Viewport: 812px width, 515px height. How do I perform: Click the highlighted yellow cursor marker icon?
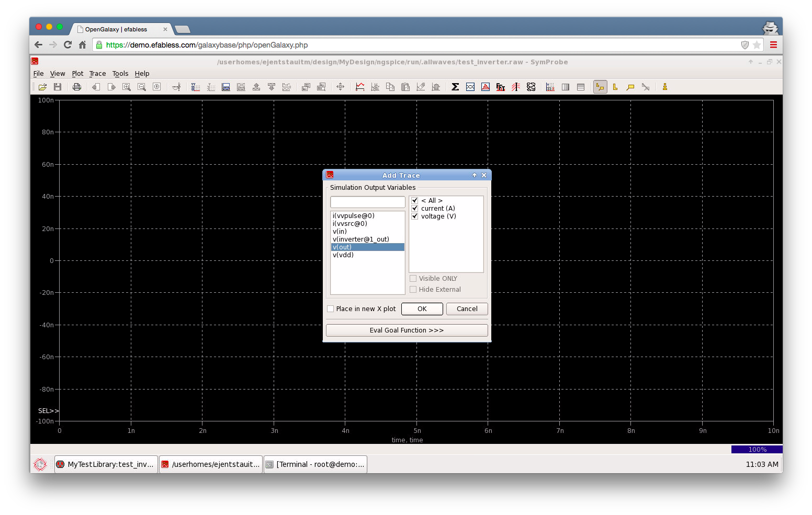[x=600, y=87]
